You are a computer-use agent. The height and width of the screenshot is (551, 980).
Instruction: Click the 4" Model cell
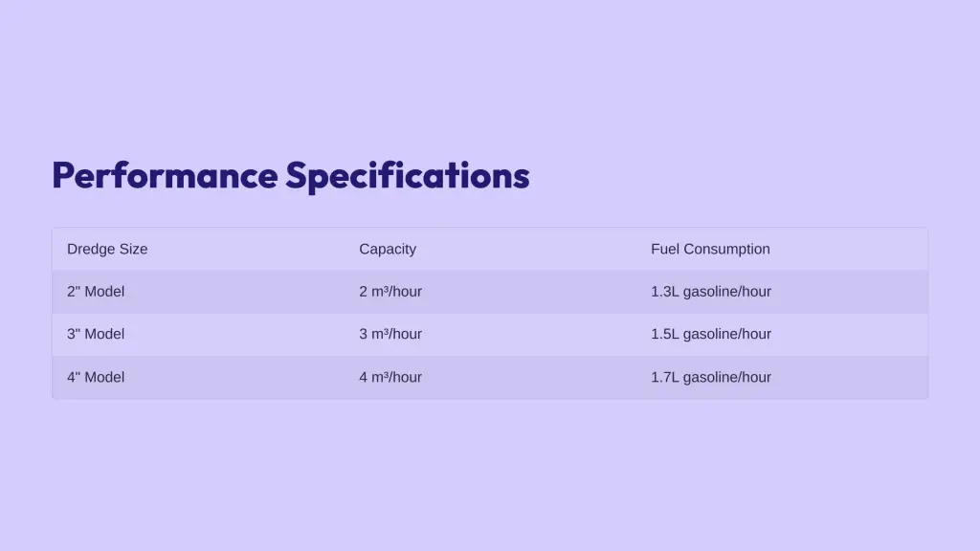pyautogui.click(x=96, y=377)
